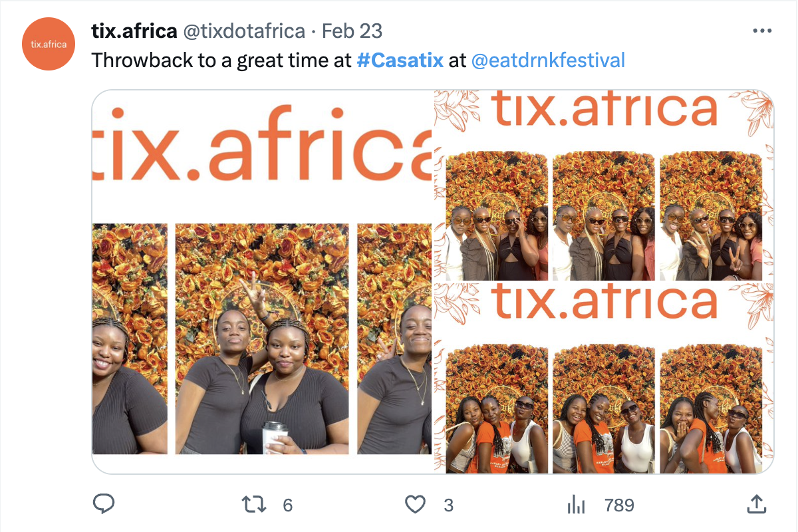Like the tweet with heart icon

click(416, 505)
